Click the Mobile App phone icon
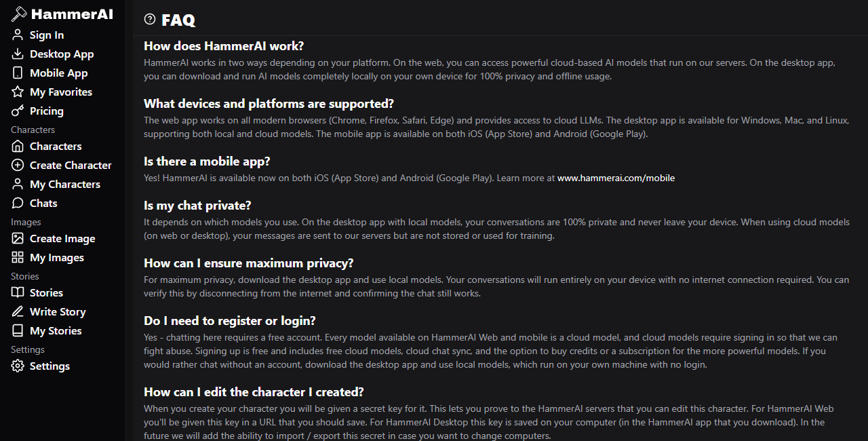Image resolution: width=868 pixels, height=441 pixels. click(18, 73)
